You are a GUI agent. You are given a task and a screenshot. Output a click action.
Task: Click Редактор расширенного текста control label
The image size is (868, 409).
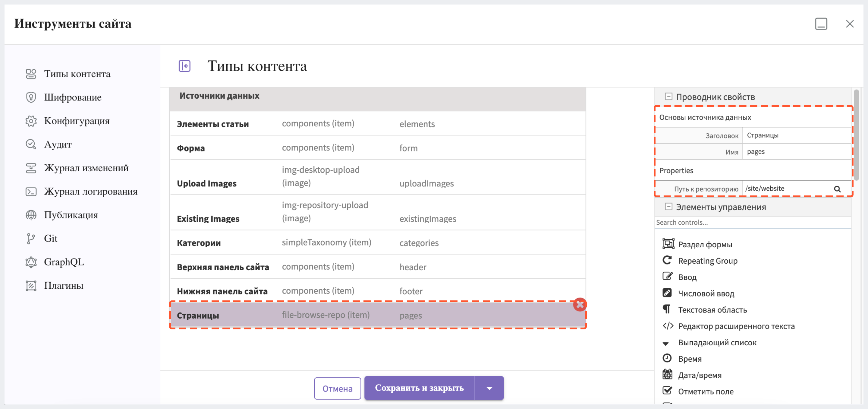(736, 326)
